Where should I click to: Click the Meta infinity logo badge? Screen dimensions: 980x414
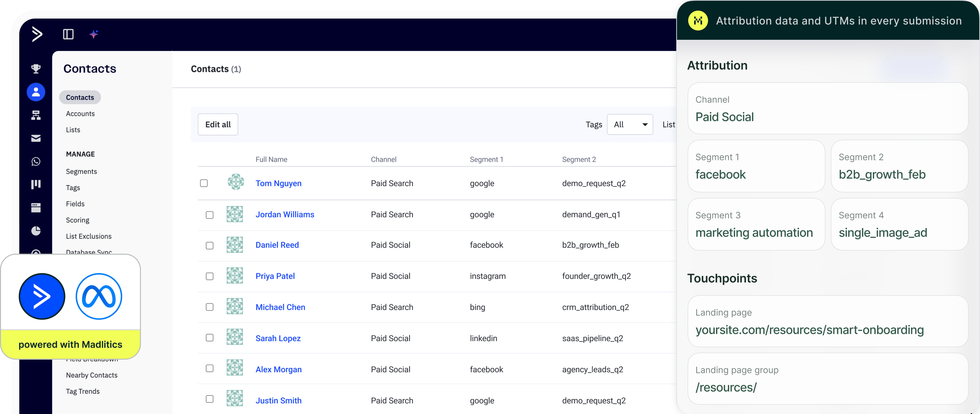point(99,296)
